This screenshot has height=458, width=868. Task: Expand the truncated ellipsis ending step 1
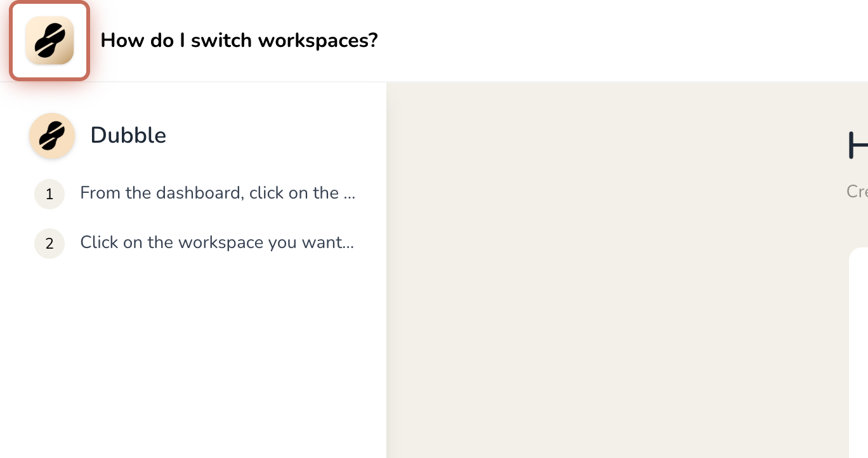[349, 194]
